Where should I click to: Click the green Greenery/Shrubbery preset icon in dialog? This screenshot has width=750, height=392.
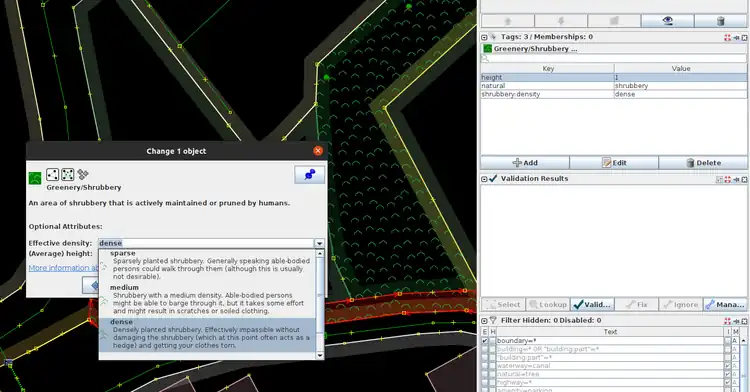(x=35, y=178)
